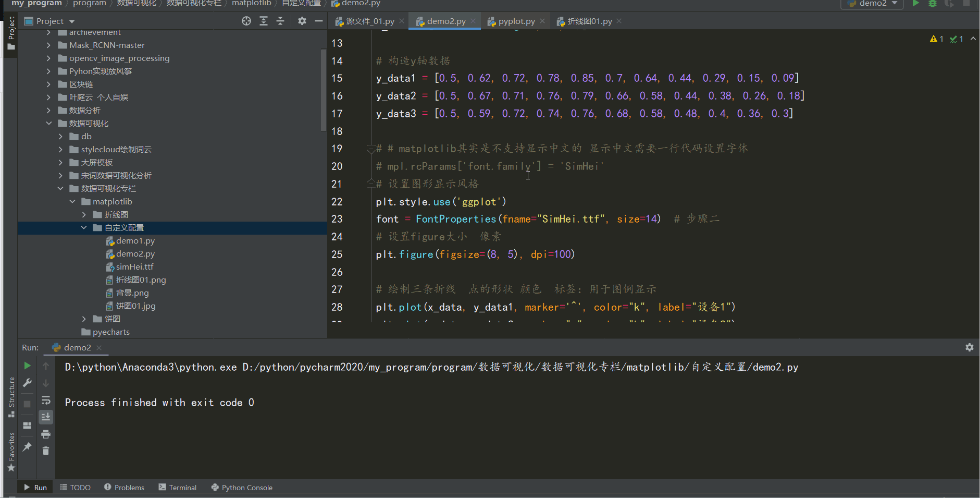Switch to the pyplot.py editor tab

516,21
